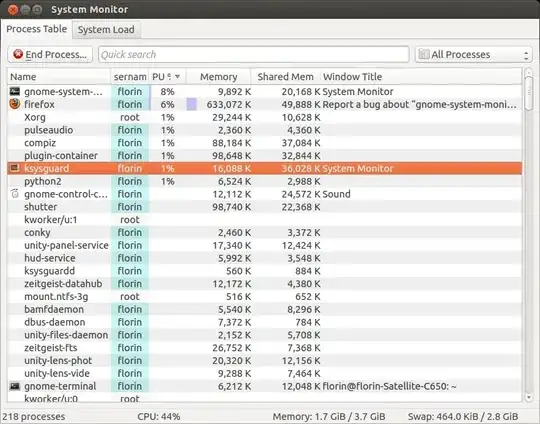Click the firefox memory usage bar
The width and height of the screenshot is (540, 424).
(191, 104)
